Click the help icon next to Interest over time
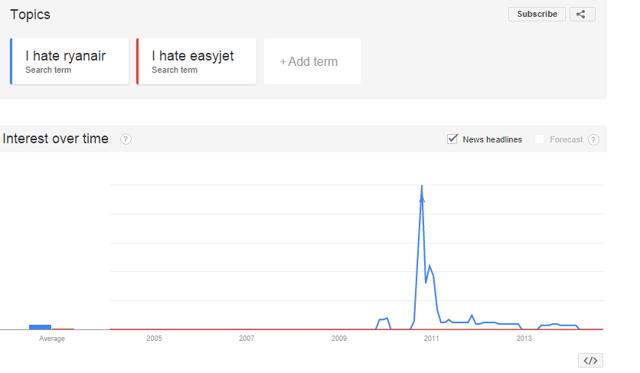 (x=126, y=139)
